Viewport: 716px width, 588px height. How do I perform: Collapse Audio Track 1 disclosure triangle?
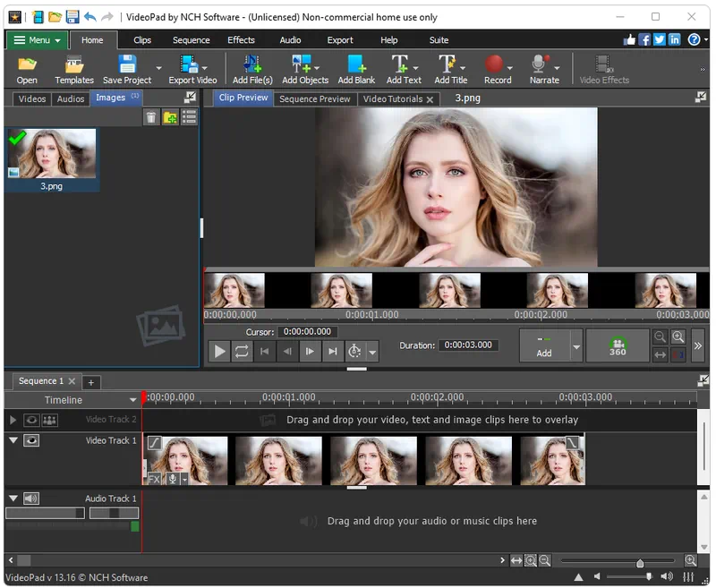pos(13,499)
